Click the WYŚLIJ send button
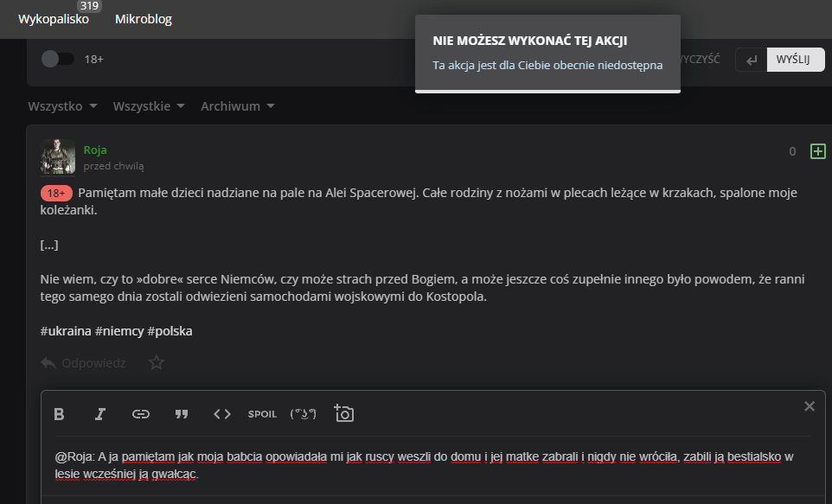 pyautogui.click(x=796, y=60)
